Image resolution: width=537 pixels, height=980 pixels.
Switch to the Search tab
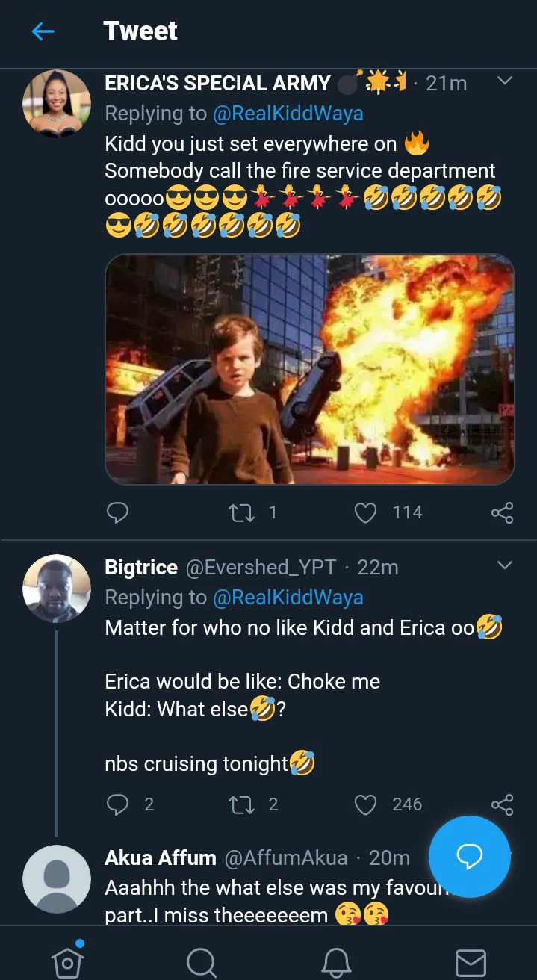(x=202, y=962)
